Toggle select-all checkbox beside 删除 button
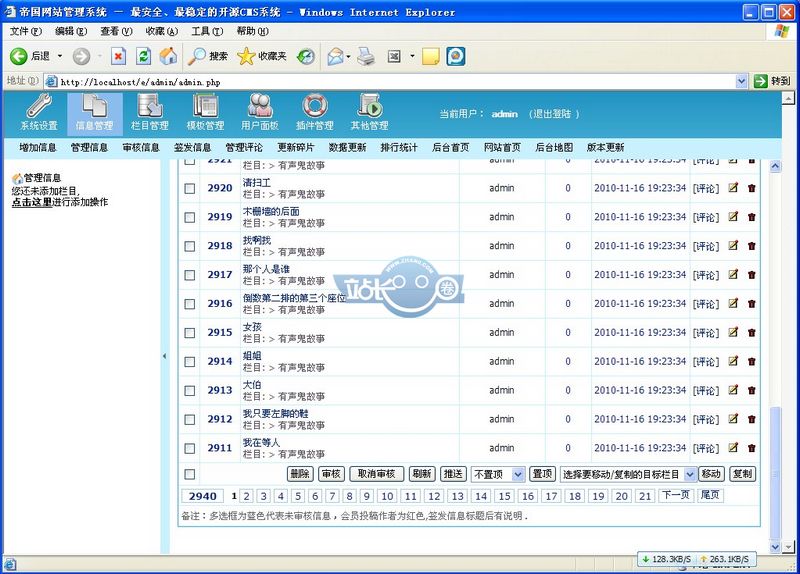Viewport: 800px width, 574px height. [x=190, y=474]
